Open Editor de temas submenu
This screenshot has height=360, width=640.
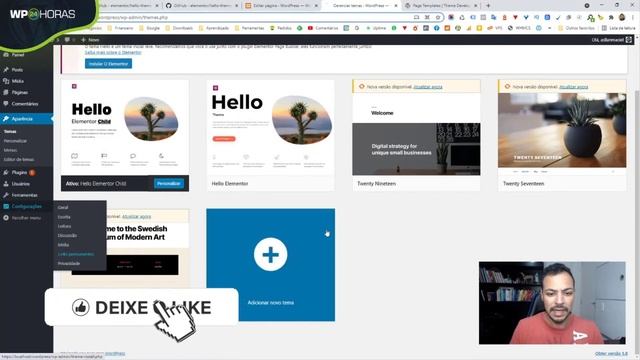[x=19, y=160]
